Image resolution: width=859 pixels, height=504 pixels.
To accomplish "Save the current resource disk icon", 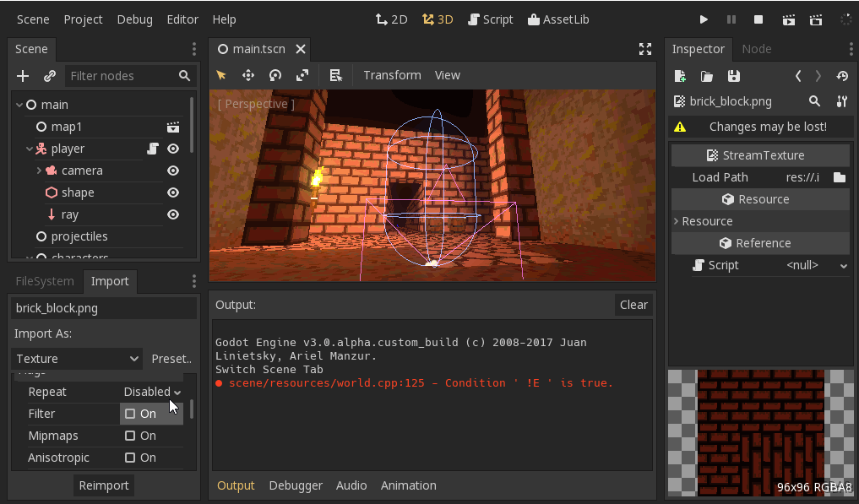I will [x=734, y=76].
